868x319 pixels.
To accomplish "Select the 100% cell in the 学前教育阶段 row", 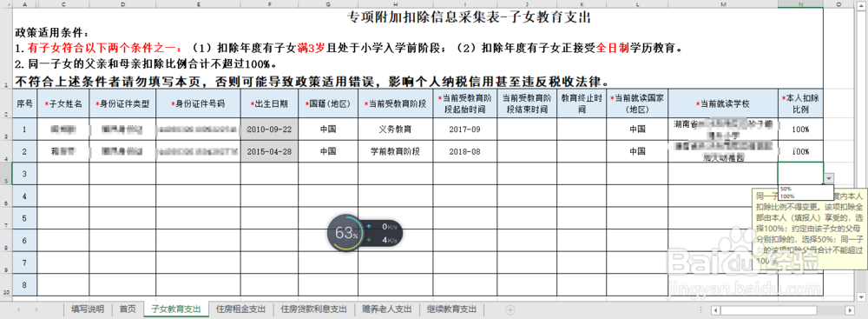I will coord(800,151).
